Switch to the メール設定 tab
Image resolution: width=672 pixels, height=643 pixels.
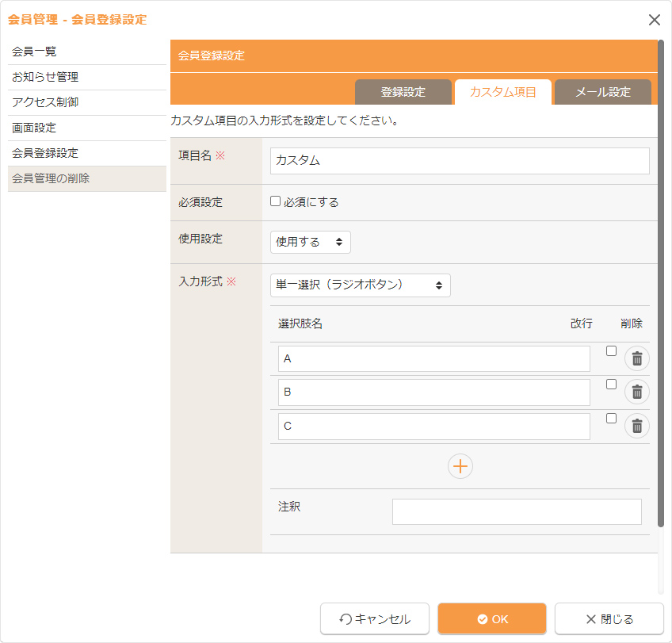[x=602, y=92]
